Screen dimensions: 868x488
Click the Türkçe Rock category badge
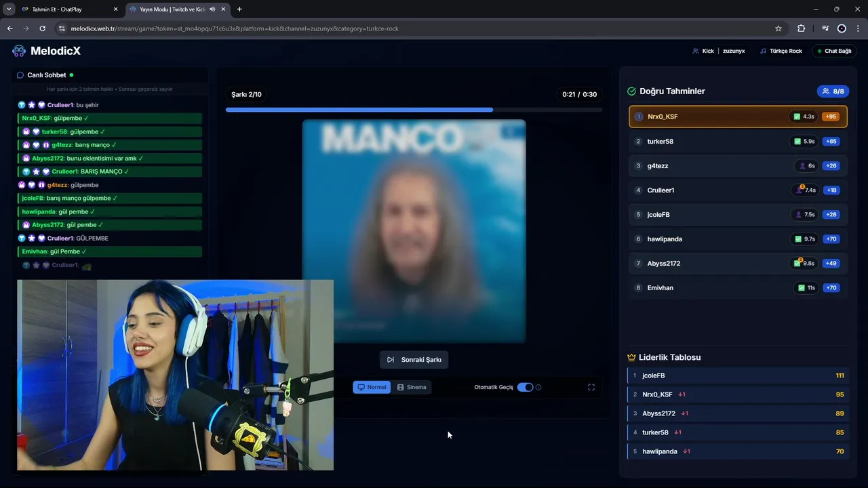point(781,51)
